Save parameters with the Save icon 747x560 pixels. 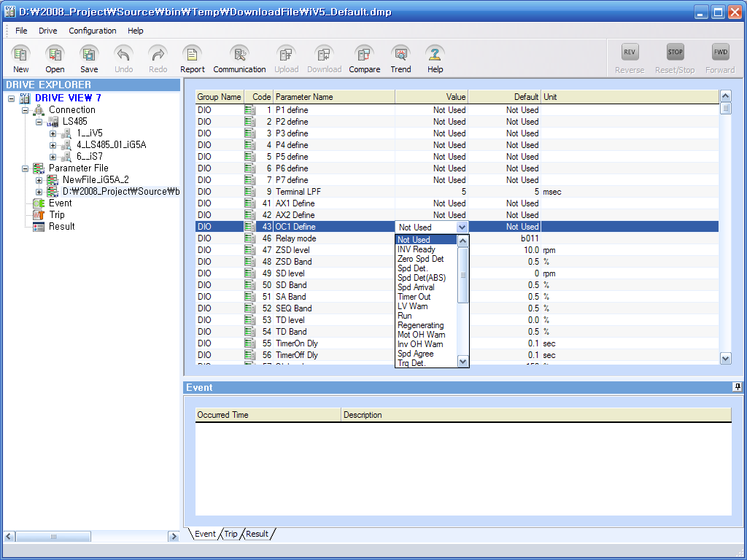tap(89, 55)
